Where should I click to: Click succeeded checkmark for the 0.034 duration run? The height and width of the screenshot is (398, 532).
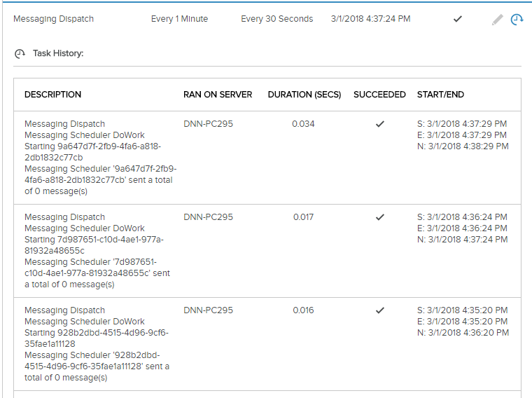380,124
